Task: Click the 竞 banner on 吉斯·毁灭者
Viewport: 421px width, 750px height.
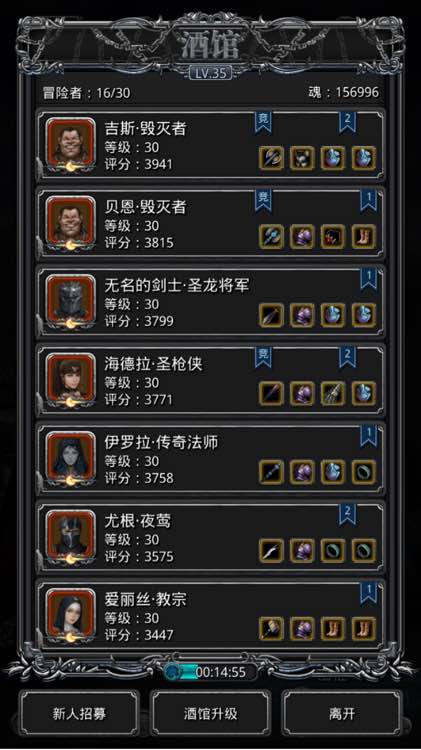Action: tap(263, 122)
